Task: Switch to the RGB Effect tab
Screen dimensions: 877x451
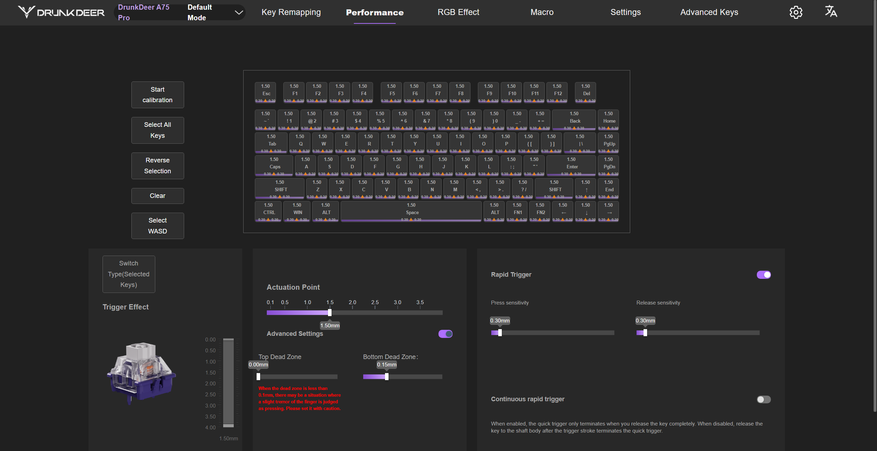Action: click(x=458, y=12)
